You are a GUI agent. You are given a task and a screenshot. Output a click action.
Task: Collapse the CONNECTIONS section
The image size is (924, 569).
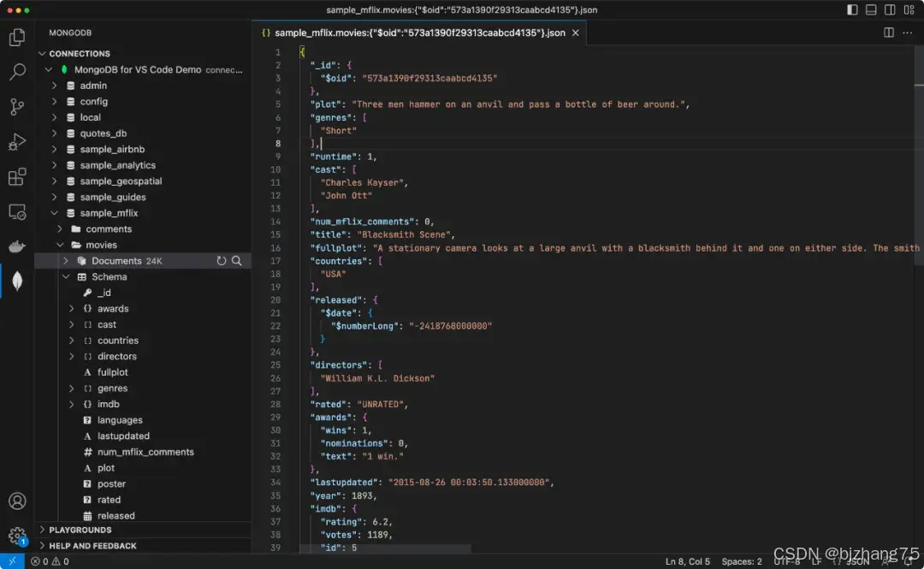[x=42, y=54]
